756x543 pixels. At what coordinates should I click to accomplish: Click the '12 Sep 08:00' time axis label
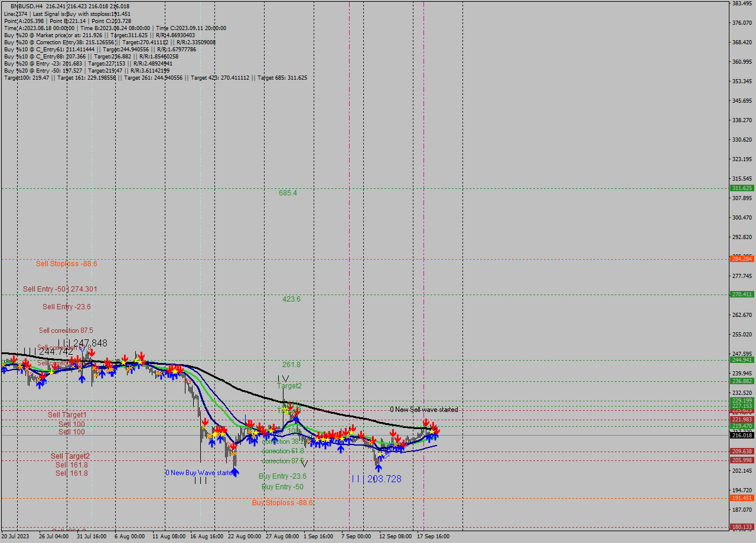pyautogui.click(x=396, y=537)
